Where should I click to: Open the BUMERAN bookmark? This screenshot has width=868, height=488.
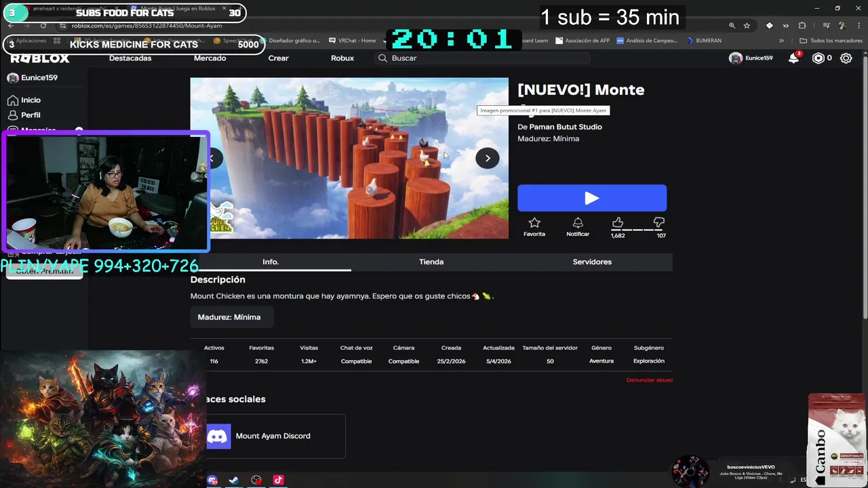click(704, 41)
